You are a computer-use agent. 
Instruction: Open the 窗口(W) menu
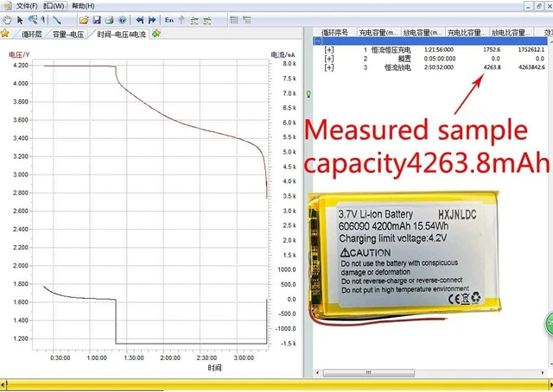(x=54, y=6)
